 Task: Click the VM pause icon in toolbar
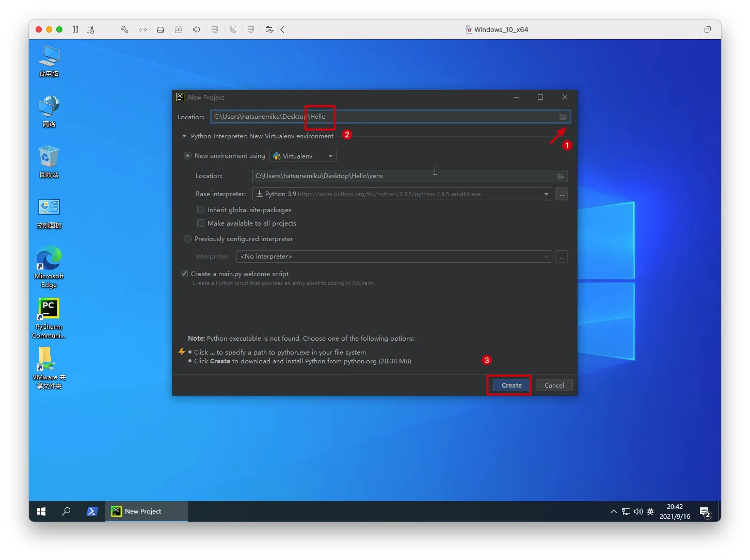pos(75,29)
